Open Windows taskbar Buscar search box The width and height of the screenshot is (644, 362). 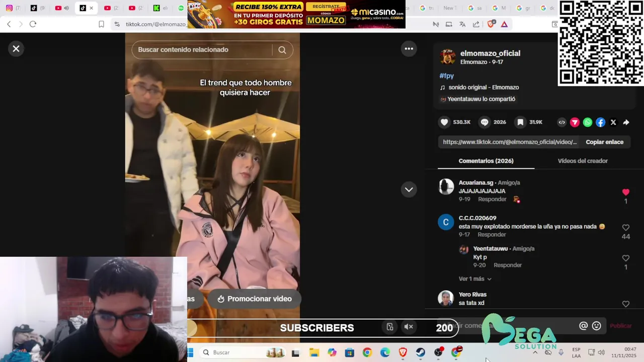coord(245,352)
